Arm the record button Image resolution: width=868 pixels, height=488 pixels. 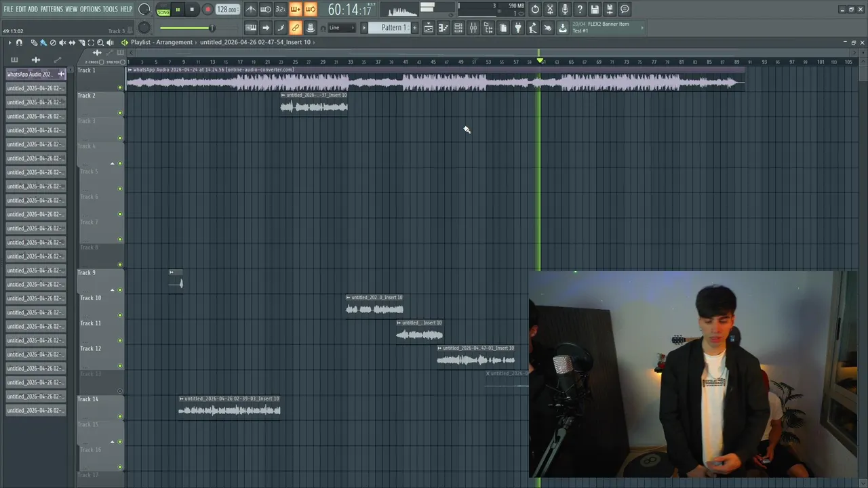click(x=208, y=9)
